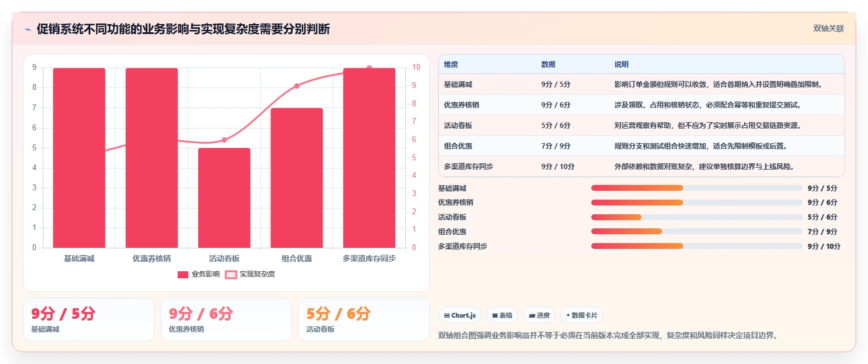Click the 活动看板 x-axis label
This screenshot has width=868, height=364.
pos(224,258)
